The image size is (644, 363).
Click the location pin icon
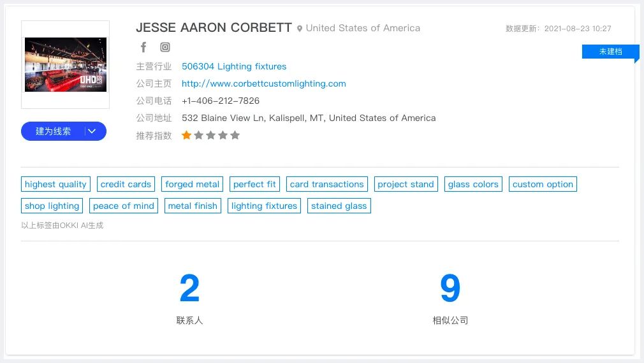(300, 29)
